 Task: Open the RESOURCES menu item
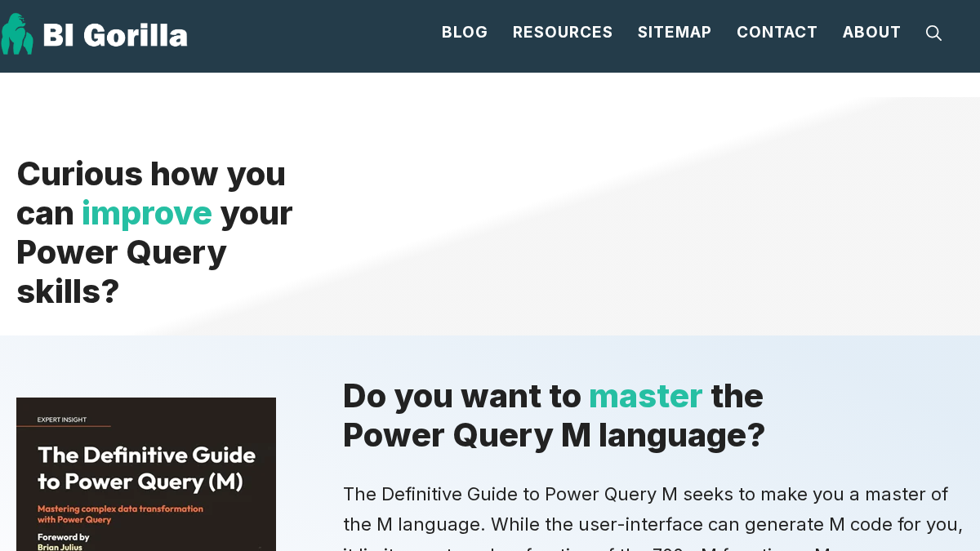[563, 32]
